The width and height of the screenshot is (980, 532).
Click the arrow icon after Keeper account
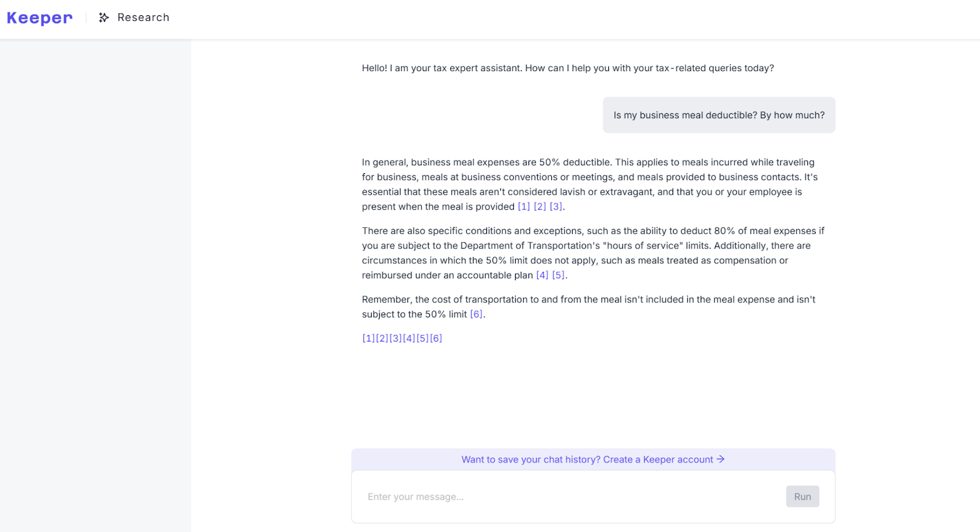coord(721,459)
